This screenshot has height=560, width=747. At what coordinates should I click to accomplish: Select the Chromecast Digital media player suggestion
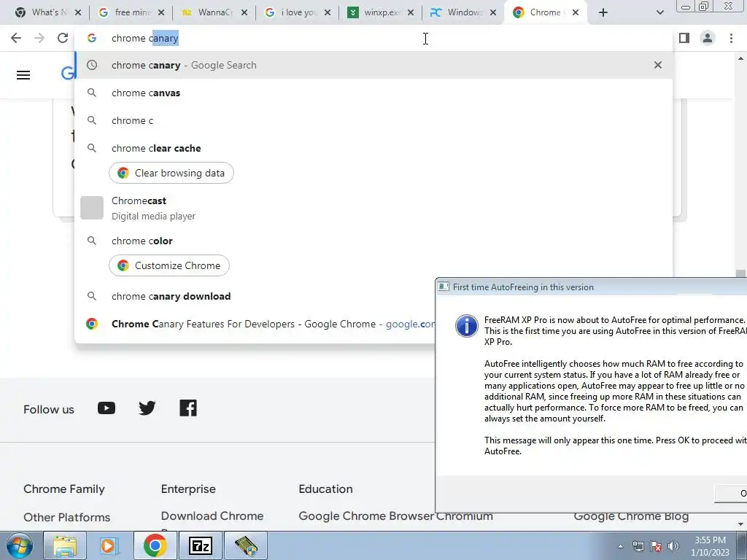pyautogui.click(x=374, y=208)
